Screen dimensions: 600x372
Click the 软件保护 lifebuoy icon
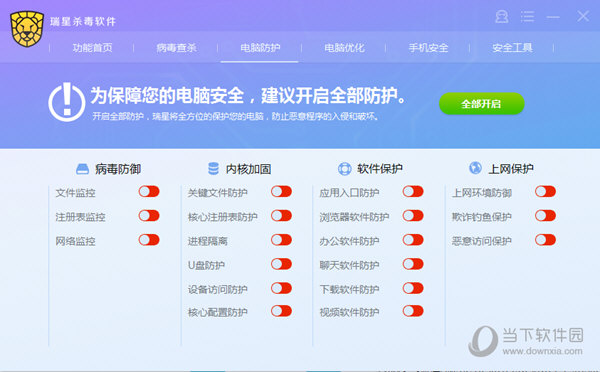344,169
